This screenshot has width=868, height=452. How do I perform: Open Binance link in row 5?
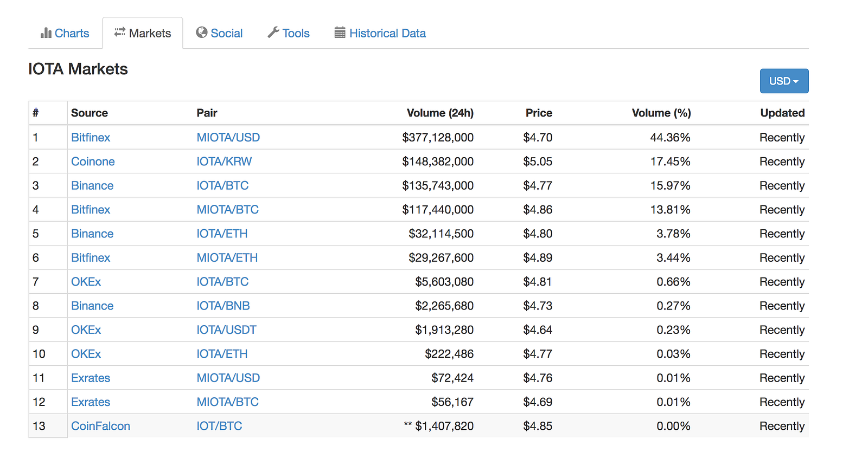[92, 234]
